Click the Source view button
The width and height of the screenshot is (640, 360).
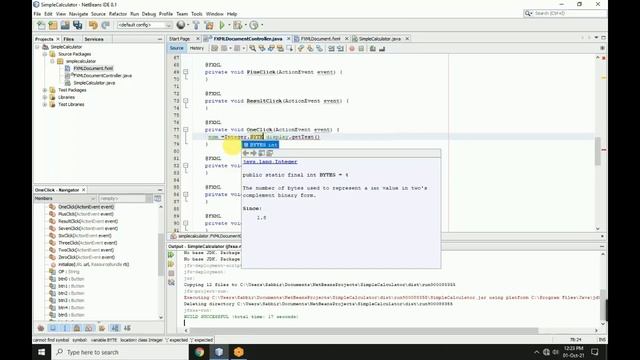click(176, 48)
